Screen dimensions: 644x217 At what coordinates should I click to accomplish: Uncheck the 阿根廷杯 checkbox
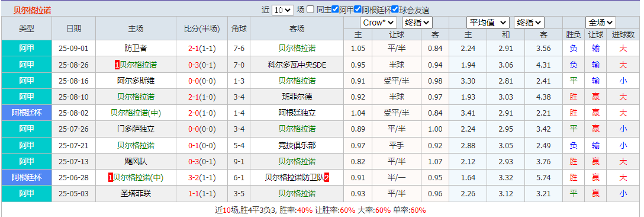pos(358,9)
